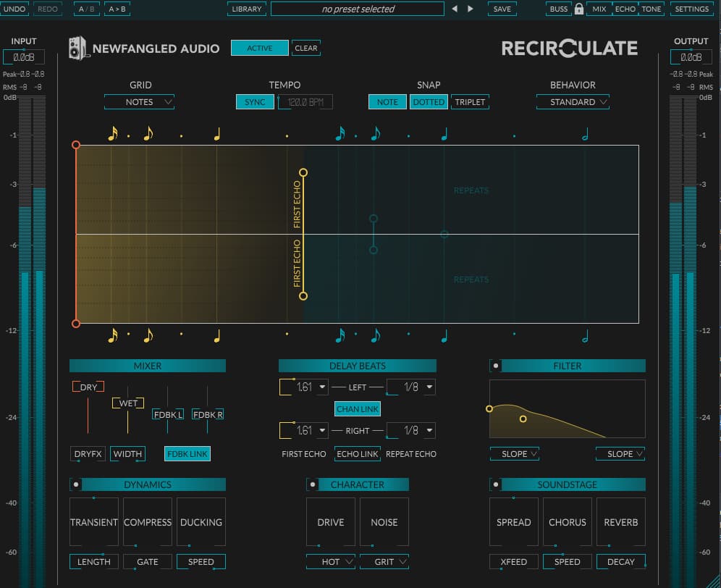Open the GRIT noise type dropdown

pyautogui.click(x=384, y=562)
